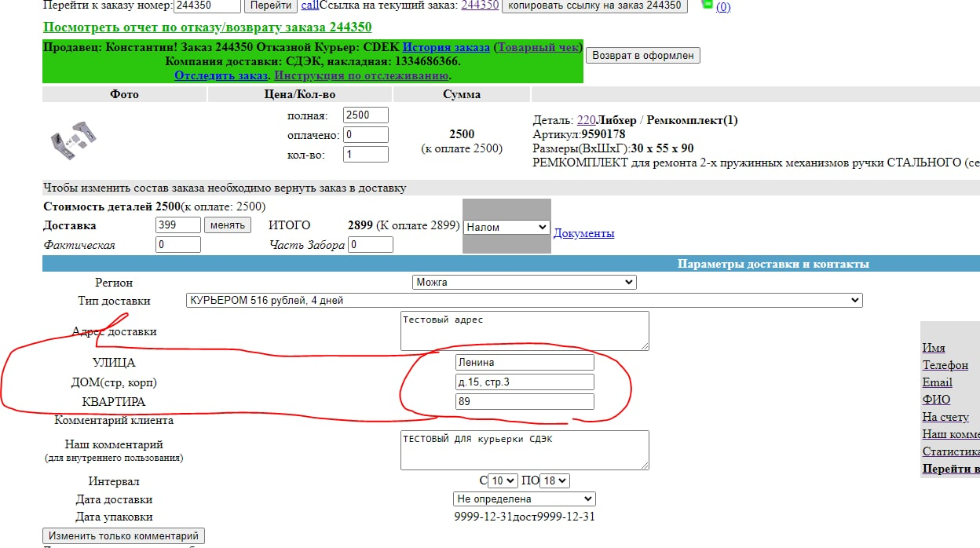980x548 pixels.
Task: Click the Возврат в оформлен button
Action: pyautogui.click(x=642, y=56)
